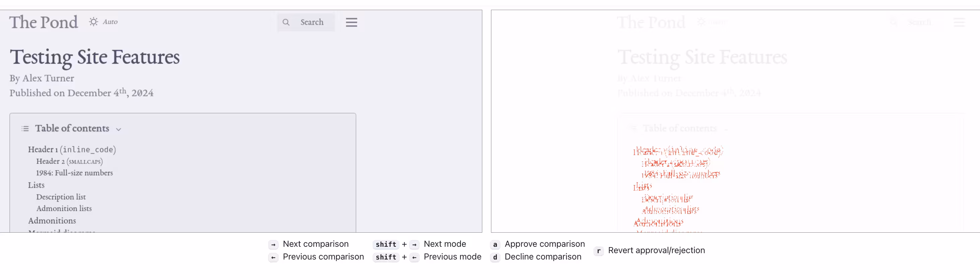The width and height of the screenshot is (980, 280).
Task: Click the Table of contents list icon
Action: tap(25, 129)
